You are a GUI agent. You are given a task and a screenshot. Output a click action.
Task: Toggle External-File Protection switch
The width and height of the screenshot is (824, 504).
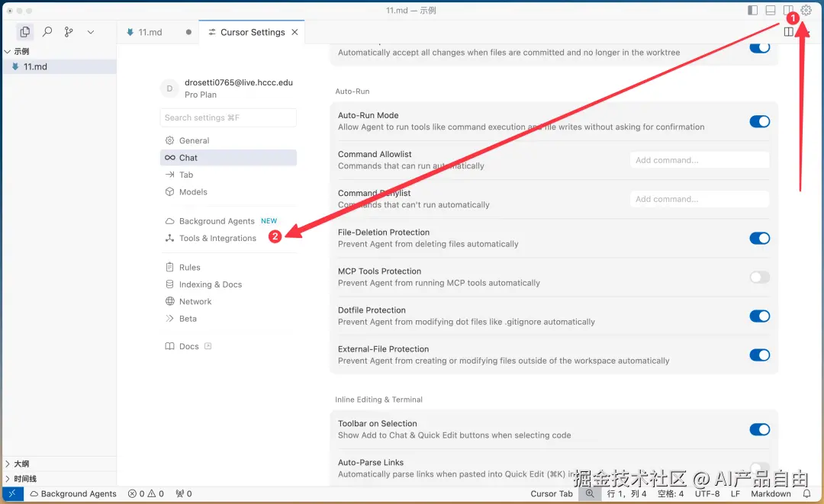click(759, 355)
